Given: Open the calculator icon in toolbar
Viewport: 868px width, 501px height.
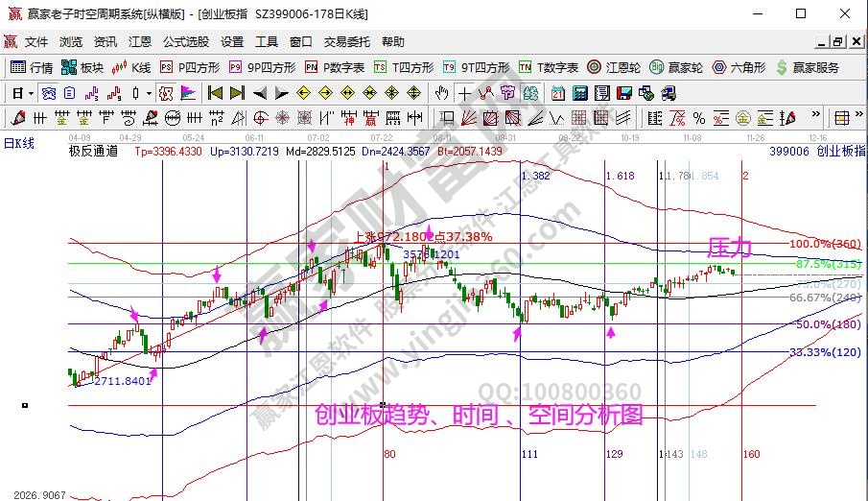Looking at the screenshot, I should pos(579,93).
